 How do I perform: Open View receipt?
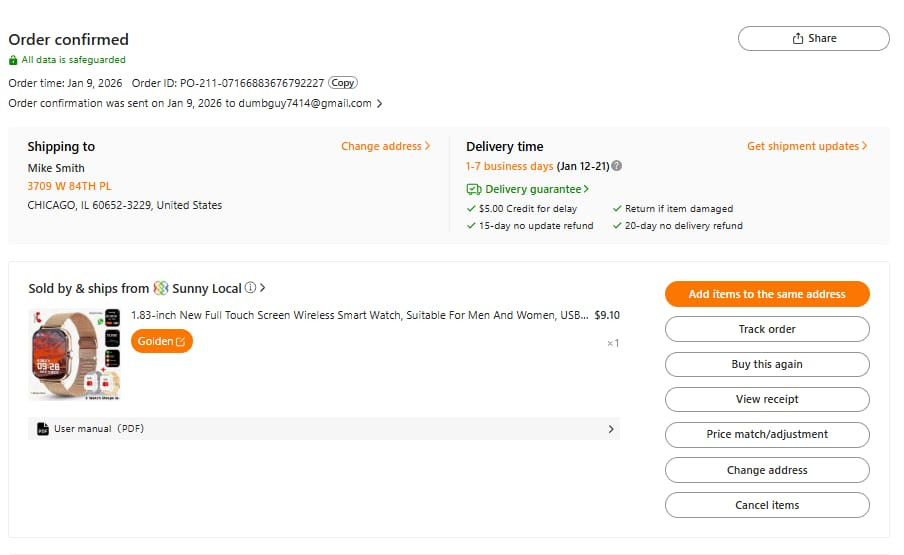point(767,399)
